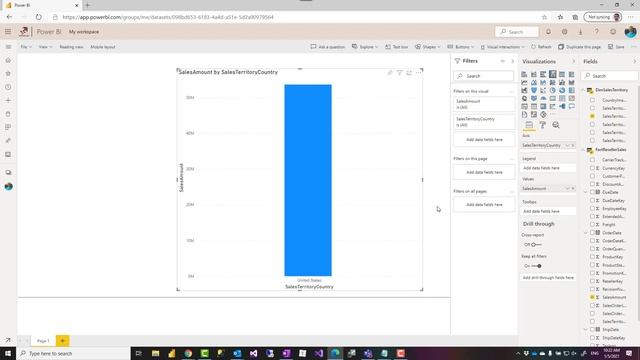
Task: Click the download arrow icon in header
Action: [580, 32]
